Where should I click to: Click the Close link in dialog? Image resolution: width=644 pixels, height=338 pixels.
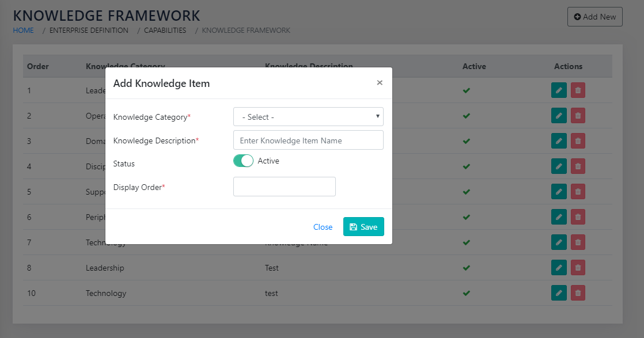coord(323,227)
